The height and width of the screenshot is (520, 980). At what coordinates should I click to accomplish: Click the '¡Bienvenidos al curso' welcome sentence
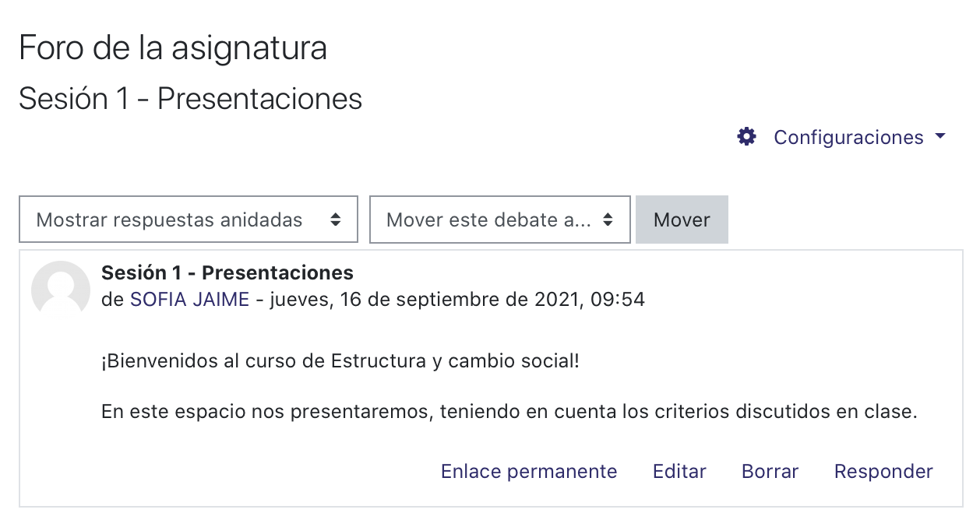click(x=340, y=362)
